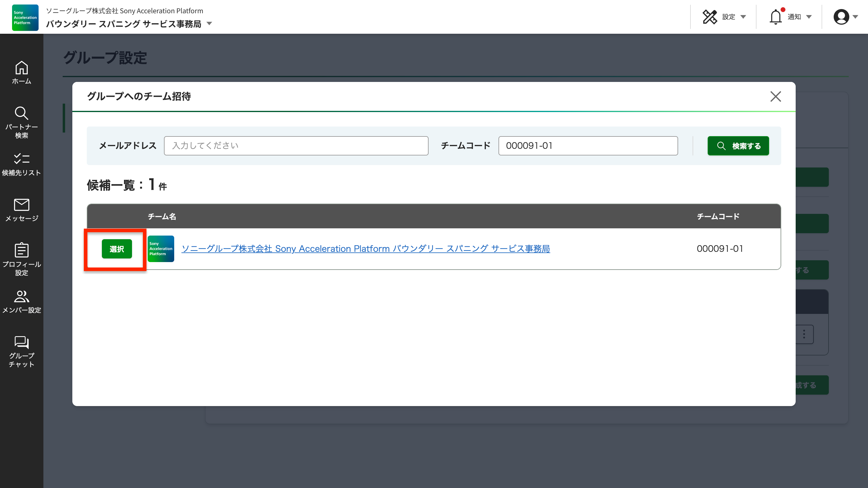Image resolution: width=868 pixels, height=488 pixels.
Task: Click the メールアドレス email input field
Action: coord(296,146)
